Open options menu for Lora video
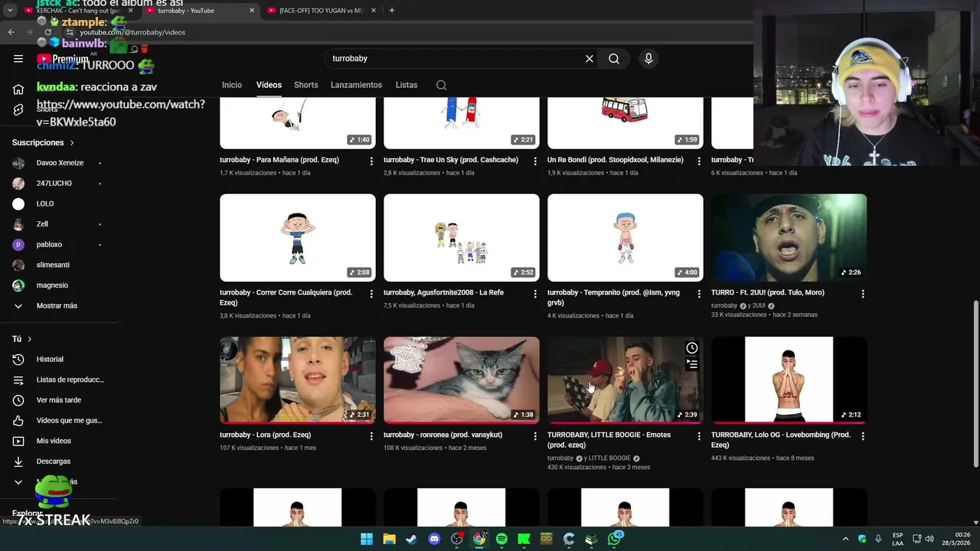The image size is (980, 551). pyautogui.click(x=371, y=435)
